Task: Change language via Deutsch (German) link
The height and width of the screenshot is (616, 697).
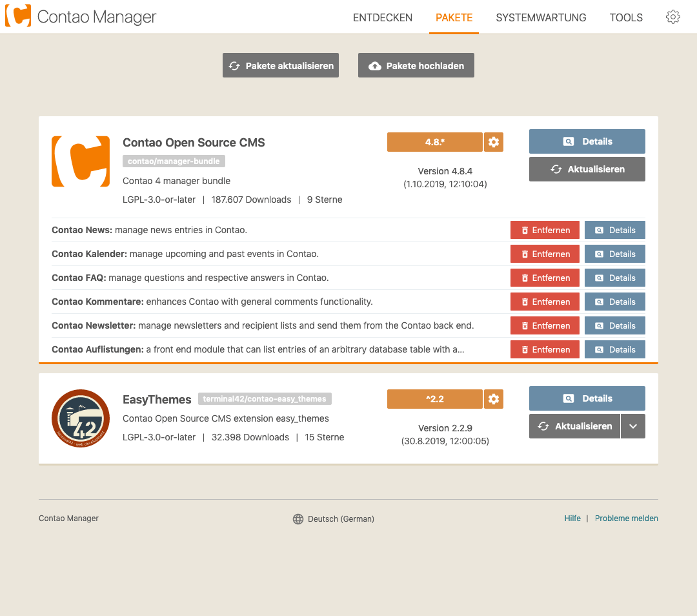Action: coord(341,519)
